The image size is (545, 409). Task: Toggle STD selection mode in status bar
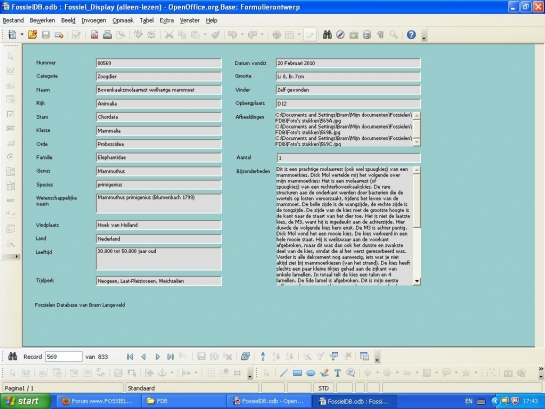point(323,388)
